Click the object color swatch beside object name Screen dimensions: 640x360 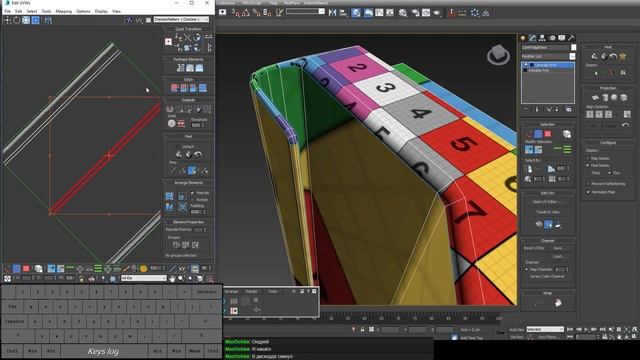pyautogui.click(x=573, y=47)
